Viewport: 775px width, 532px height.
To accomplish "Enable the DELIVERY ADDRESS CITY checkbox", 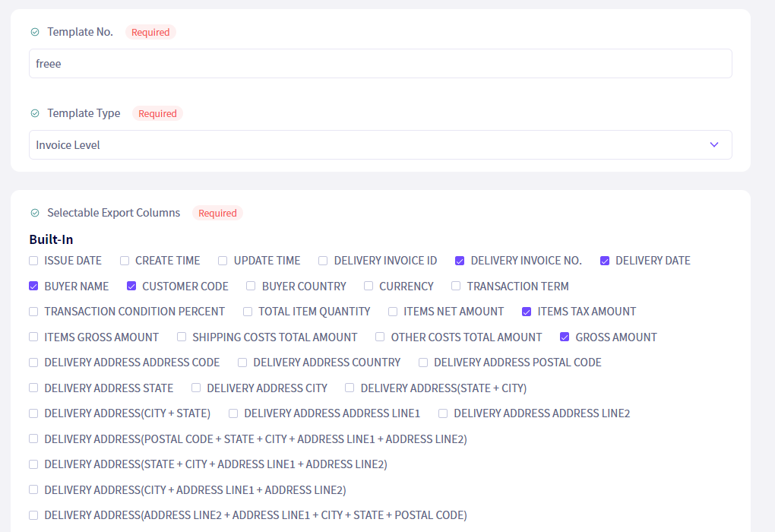I will [x=196, y=388].
